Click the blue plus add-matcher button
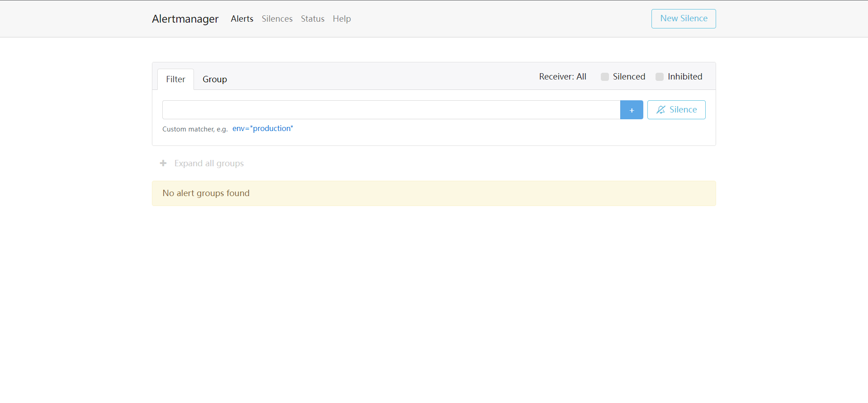 (632, 110)
